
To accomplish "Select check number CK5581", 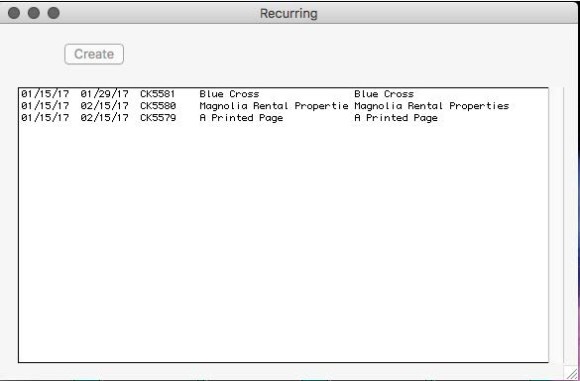I will click(158, 94).
